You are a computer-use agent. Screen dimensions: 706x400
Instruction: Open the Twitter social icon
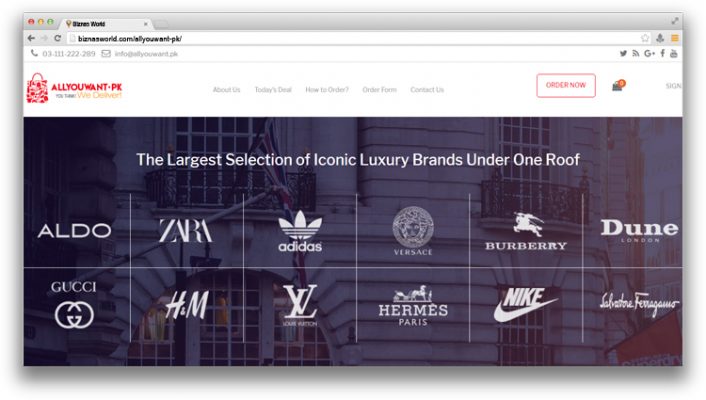click(x=623, y=53)
